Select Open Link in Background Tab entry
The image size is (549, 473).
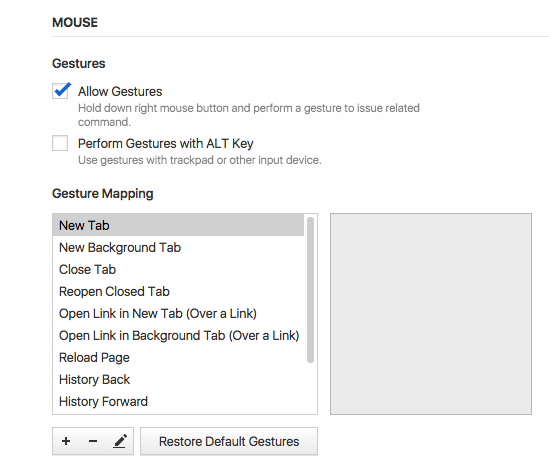point(178,335)
